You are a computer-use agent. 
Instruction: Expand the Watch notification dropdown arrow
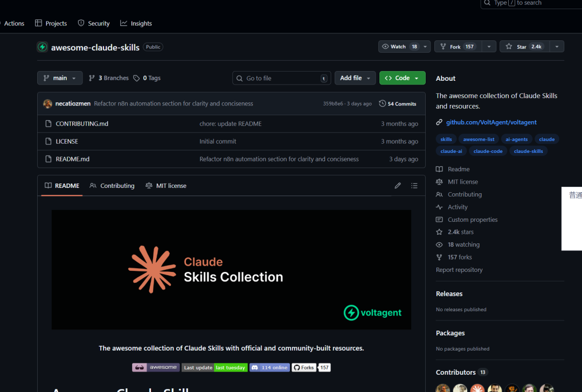(x=425, y=47)
